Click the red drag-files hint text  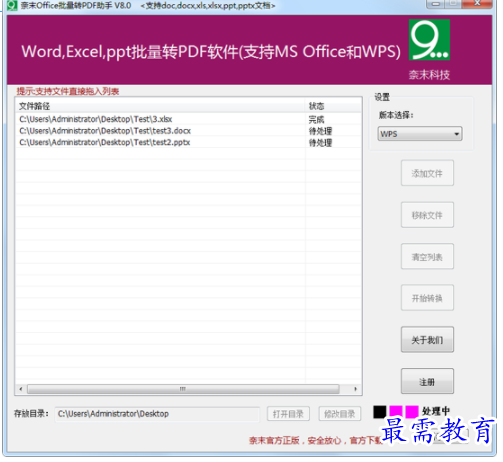tap(68, 91)
